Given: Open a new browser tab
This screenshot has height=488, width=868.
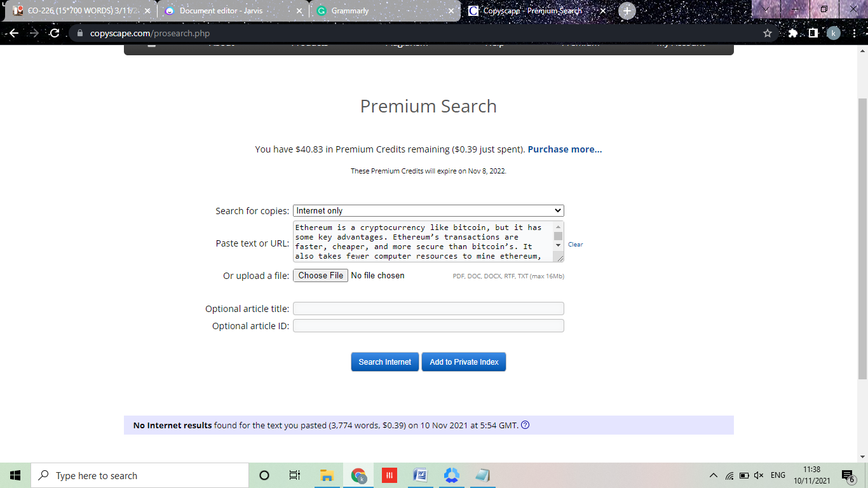Looking at the screenshot, I should click(x=627, y=11).
